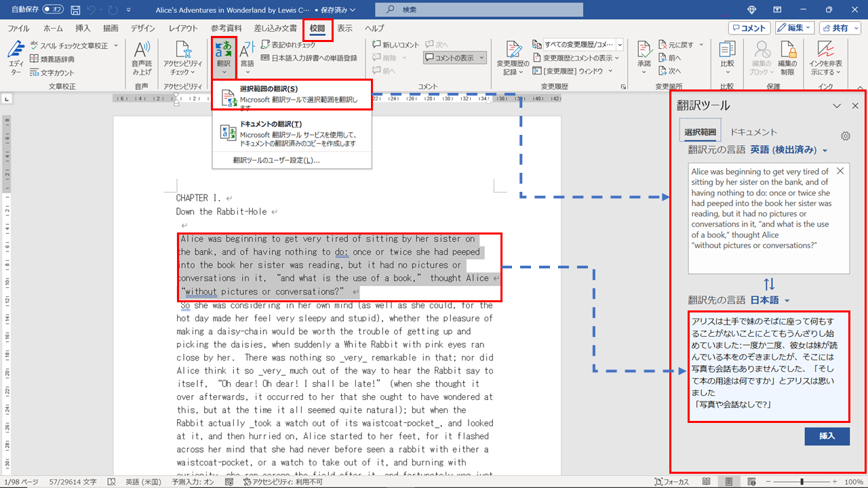The width and height of the screenshot is (868, 488).
Task: Open 日本語入力辞書への単語登録
Action: click(309, 58)
